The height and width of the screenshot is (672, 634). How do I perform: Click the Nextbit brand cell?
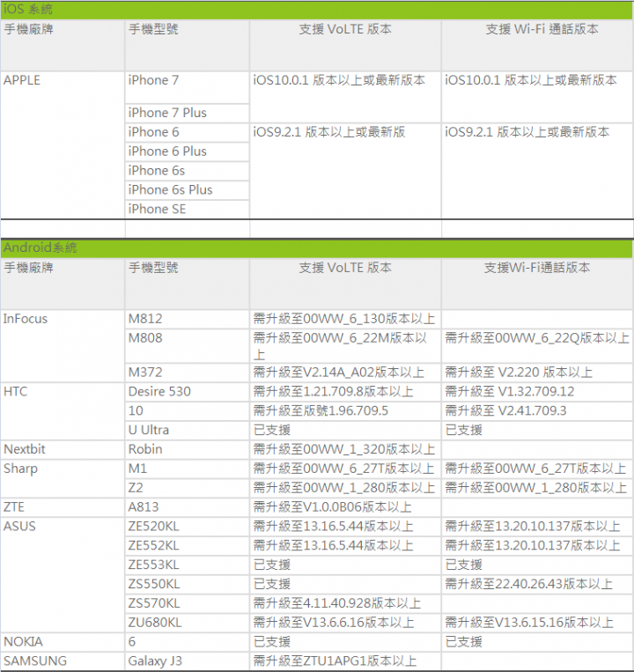63,449
